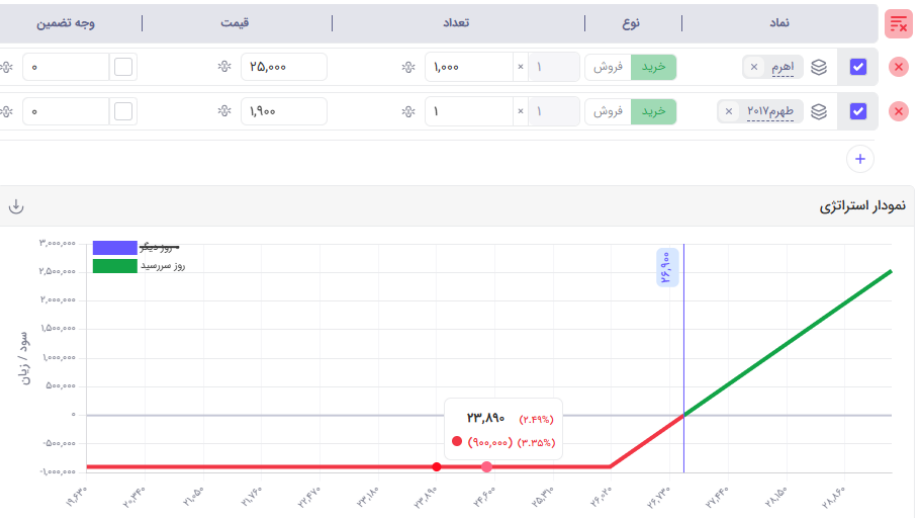Remove the طهرم2017 row using red X
Viewport: 918px width, 518px height.
point(898,111)
